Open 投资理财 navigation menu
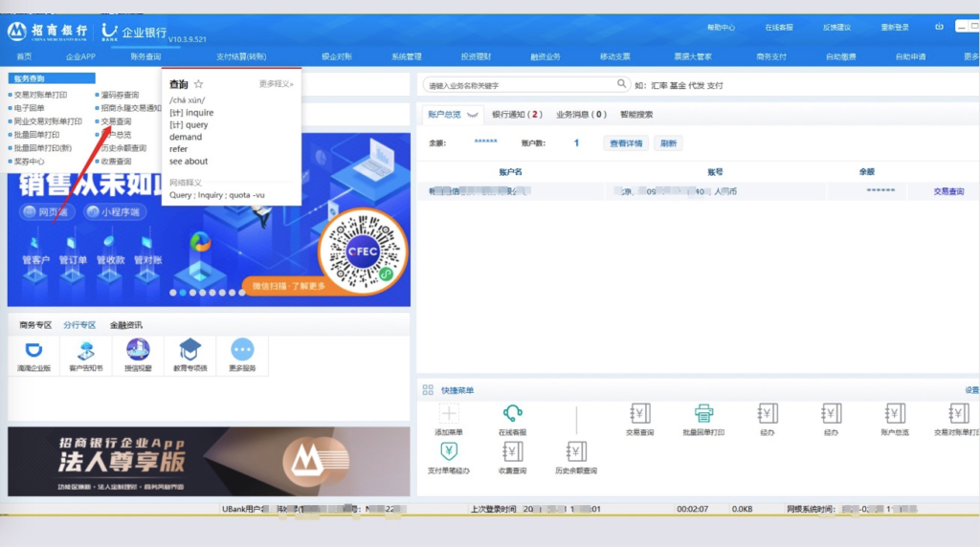Screen dimensions: 980x547 (x=476, y=56)
